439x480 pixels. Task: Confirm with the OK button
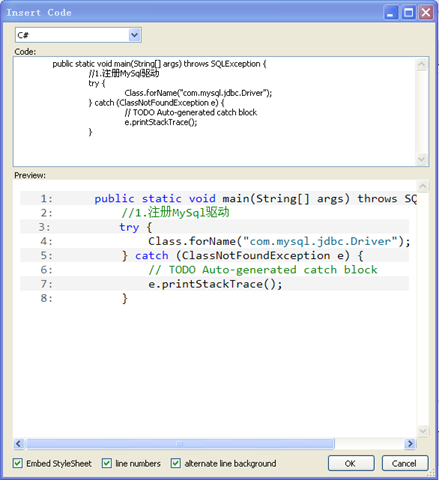351,463
